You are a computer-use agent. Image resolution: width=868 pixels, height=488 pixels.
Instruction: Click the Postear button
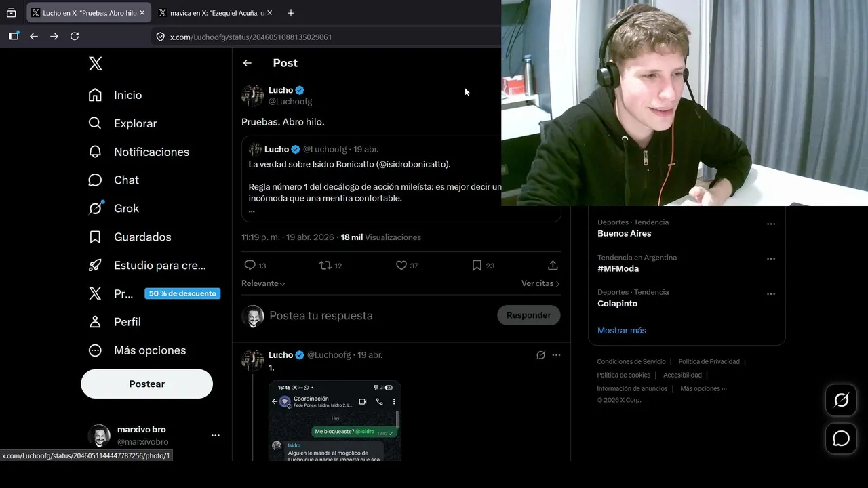(x=146, y=384)
